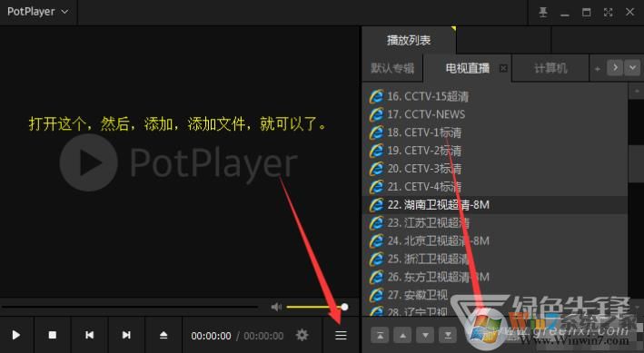The image size is (644, 353).
Task: Click the IE icon beside CETV-1标清
Action: [x=376, y=132]
